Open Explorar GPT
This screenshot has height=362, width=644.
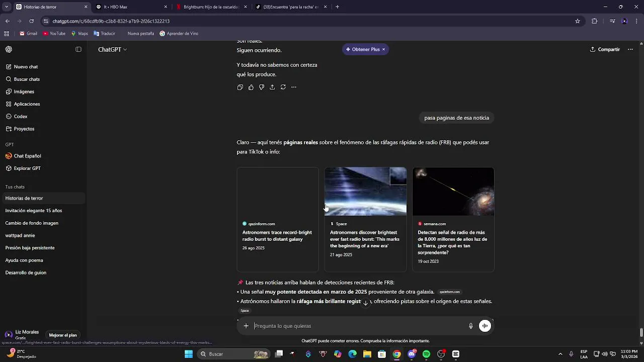click(x=43, y=168)
